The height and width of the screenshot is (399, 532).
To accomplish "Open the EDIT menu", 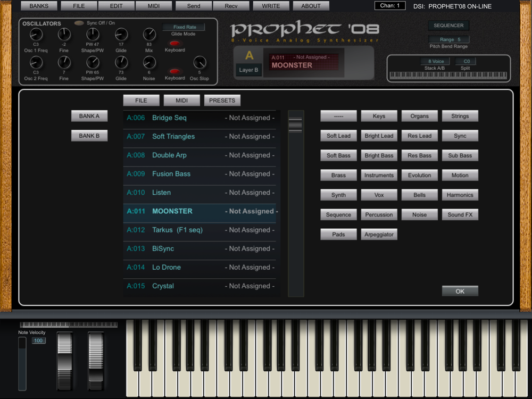I will coord(116,6).
